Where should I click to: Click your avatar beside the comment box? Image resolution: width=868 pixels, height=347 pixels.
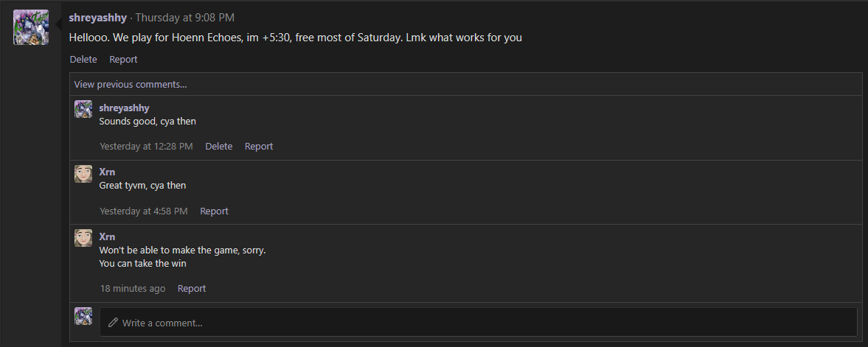83,316
